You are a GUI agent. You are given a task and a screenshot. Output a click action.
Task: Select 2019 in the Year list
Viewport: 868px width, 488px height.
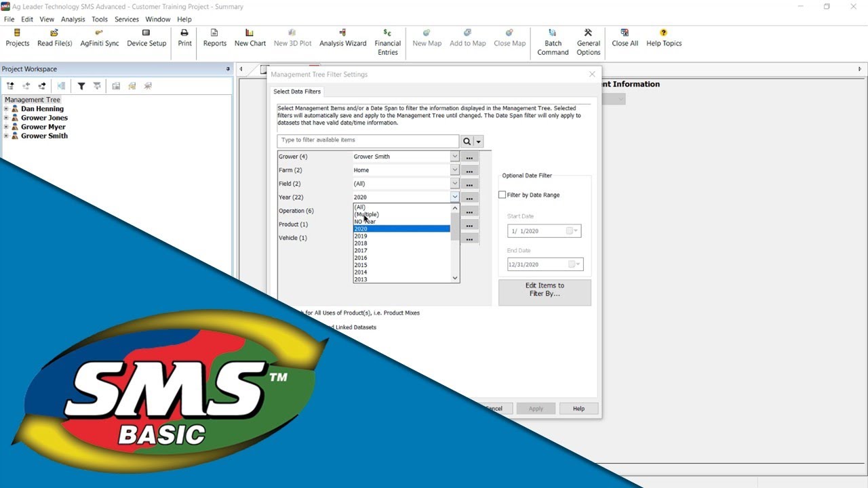(x=401, y=237)
